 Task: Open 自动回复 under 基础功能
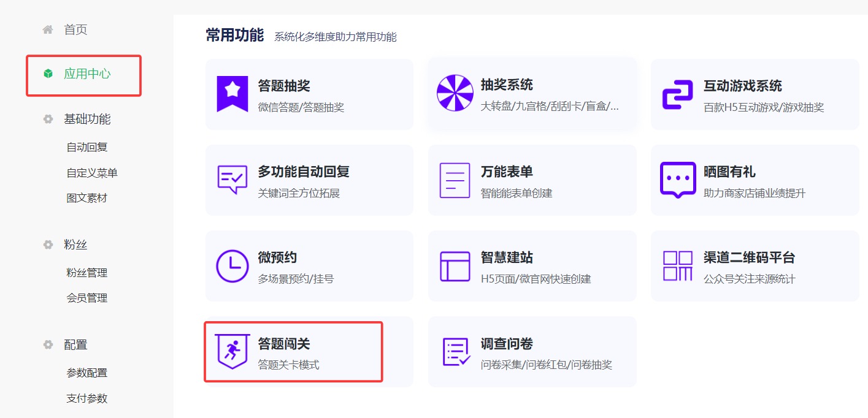[x=87, y=148]
